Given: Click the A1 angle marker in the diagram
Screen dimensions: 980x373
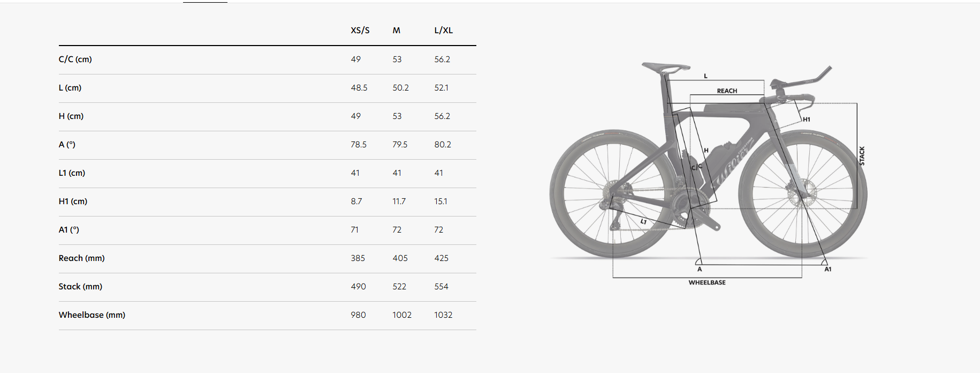Looking at the screenshot, I should pos(828,269).
